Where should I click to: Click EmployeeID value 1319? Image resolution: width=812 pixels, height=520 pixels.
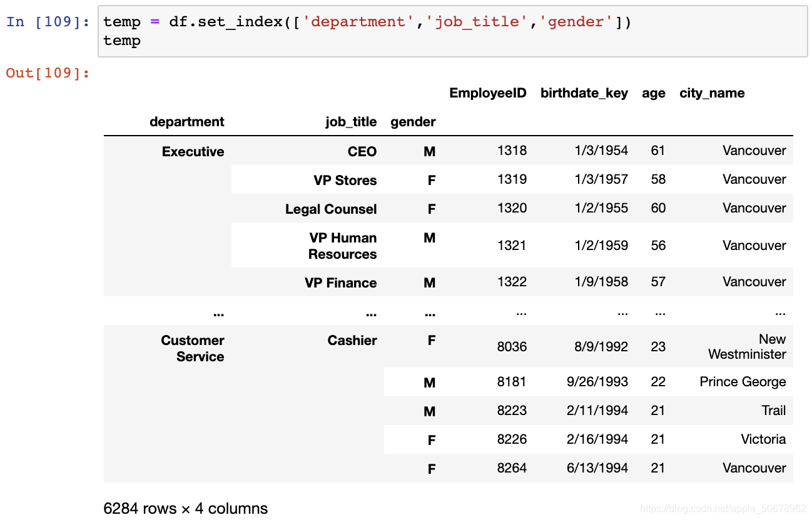click(x=512, y=179)
